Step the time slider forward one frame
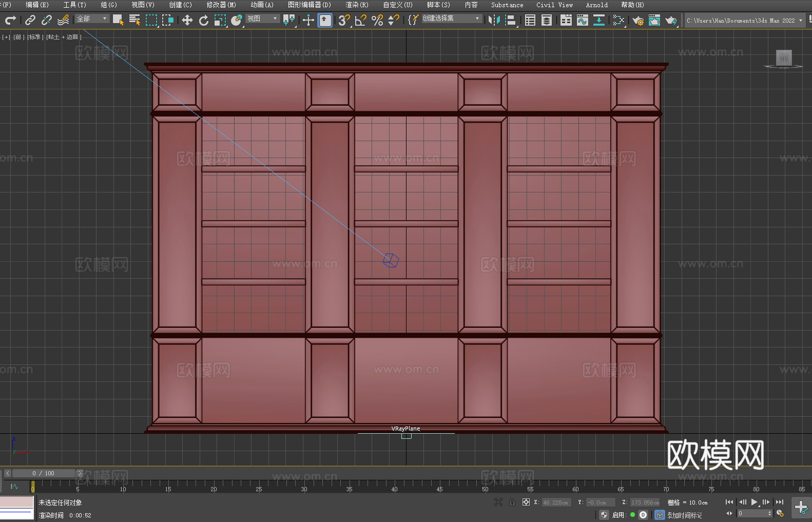This screenshot has height=522, width=812. pyautogui.click(x=80, y=473)
